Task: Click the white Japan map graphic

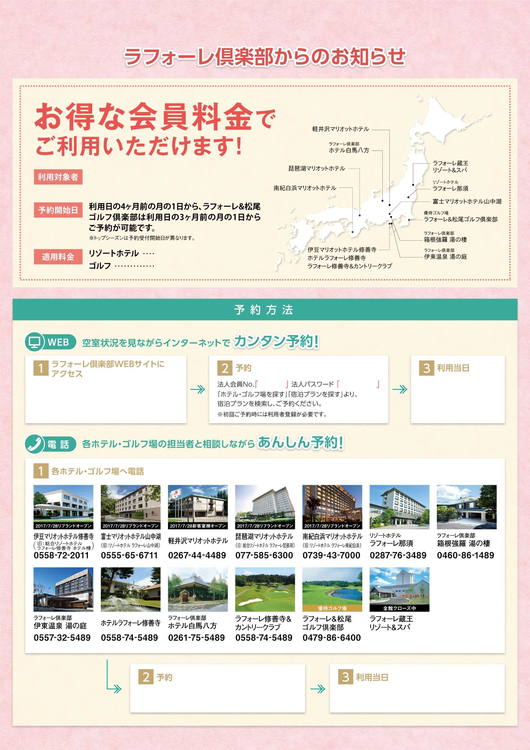Action: click(383, 182)
